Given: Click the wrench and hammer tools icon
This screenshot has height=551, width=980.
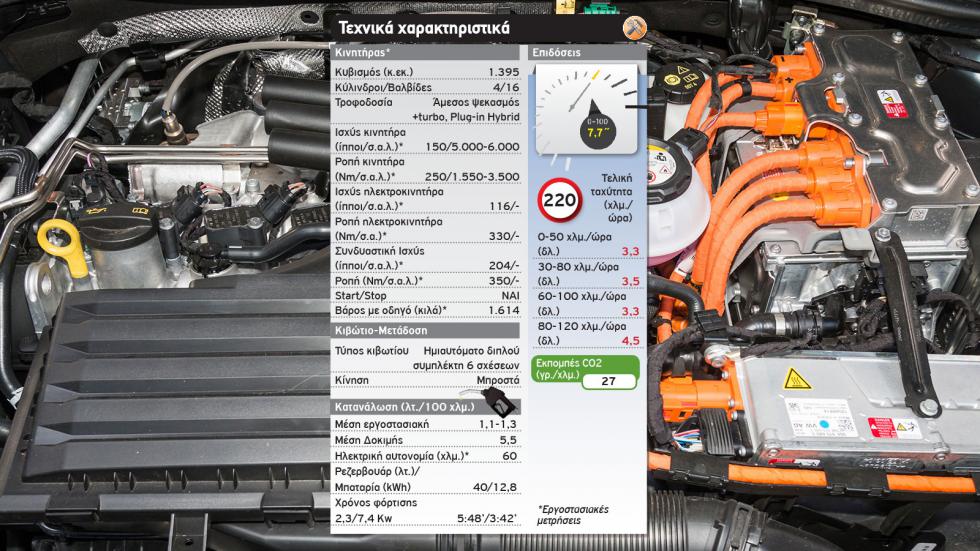Looking at the screenshot, I should click(x=634, y=28).
